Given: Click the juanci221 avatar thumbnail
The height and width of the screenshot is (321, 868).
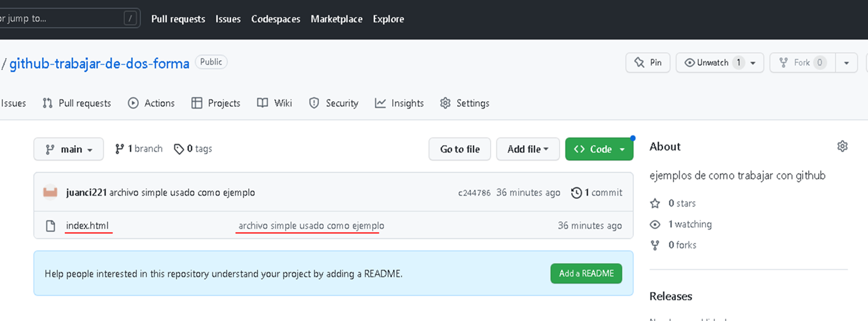Looking at the screenshot, I should point(50,192).
